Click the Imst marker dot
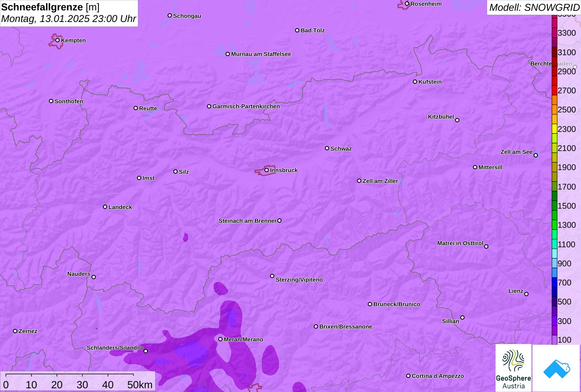This screenshot has width=581, height=392. click(139, 178)
